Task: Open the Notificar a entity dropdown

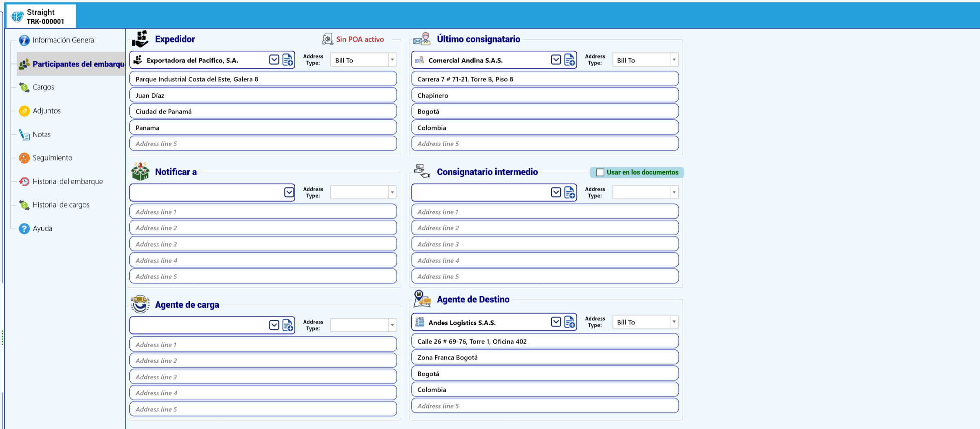Action: 289,192
